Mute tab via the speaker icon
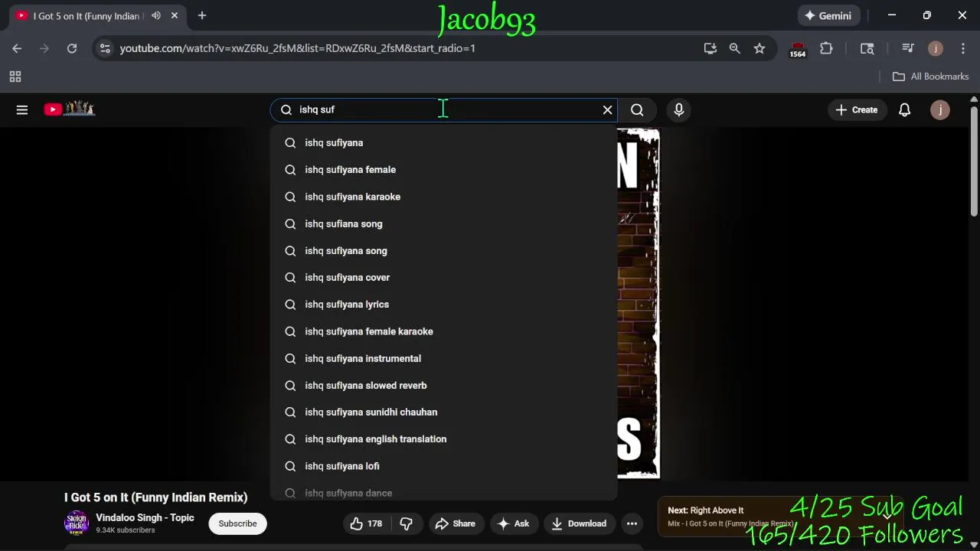The image size is (980, 551). click(156, 15)
